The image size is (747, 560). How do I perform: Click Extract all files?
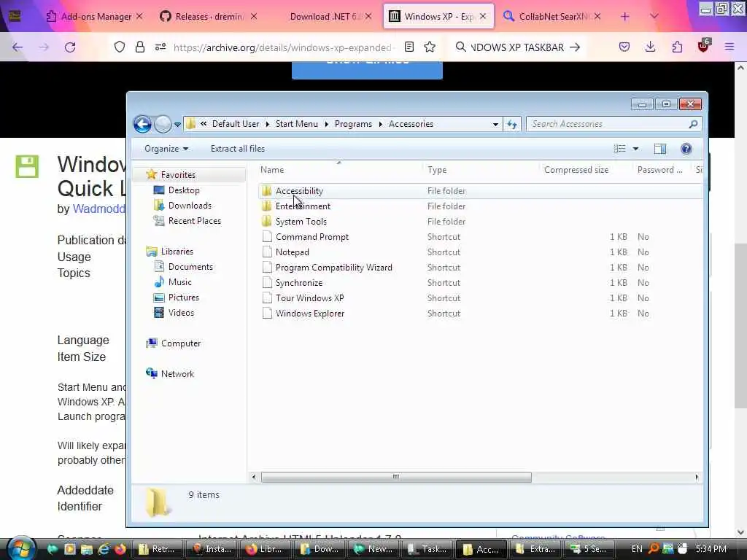pos(237,149)
